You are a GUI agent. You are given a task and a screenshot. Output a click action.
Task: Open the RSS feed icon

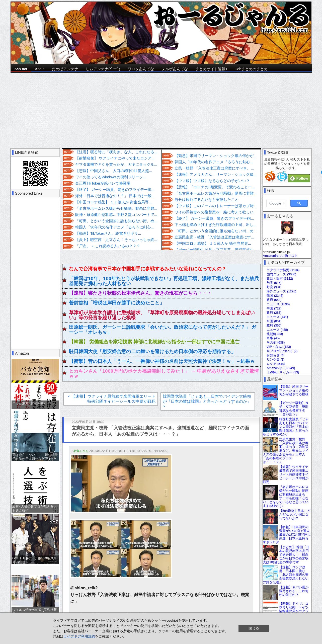pyautogui.click(x=270, y=176)
